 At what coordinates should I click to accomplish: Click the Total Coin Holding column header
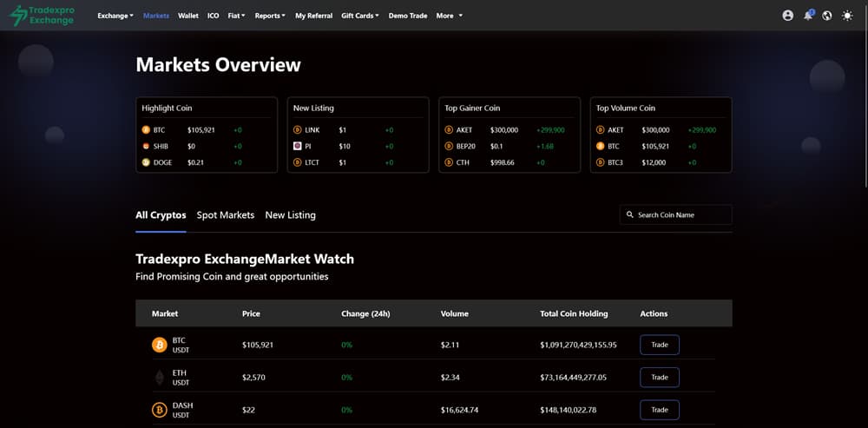click(x=574, y=313)
